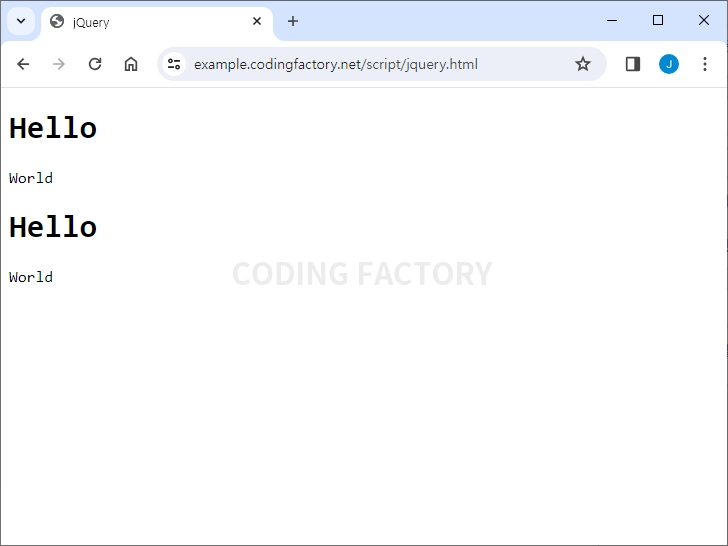
Task: View site information icon in address bar
Action: [x=174, y=64]
